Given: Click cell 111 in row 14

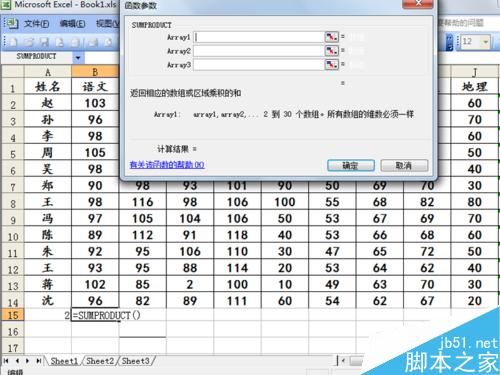Looking at the screenshot, I should [x=237, y=301].
